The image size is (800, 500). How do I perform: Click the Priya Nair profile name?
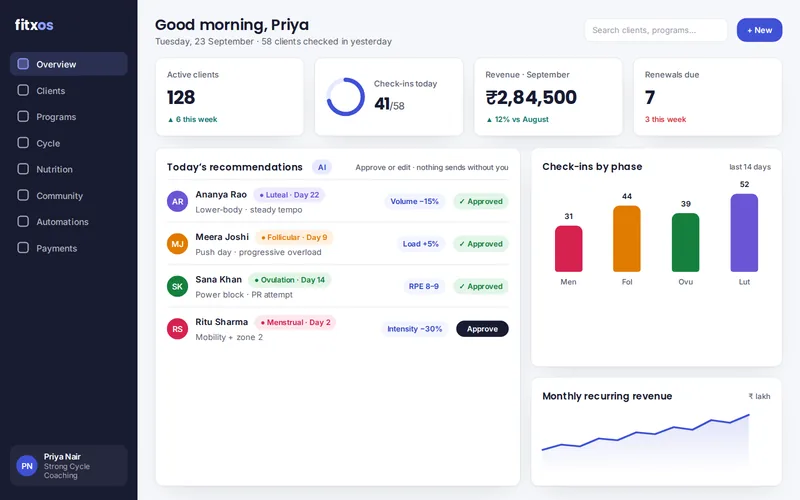point(62,457)
